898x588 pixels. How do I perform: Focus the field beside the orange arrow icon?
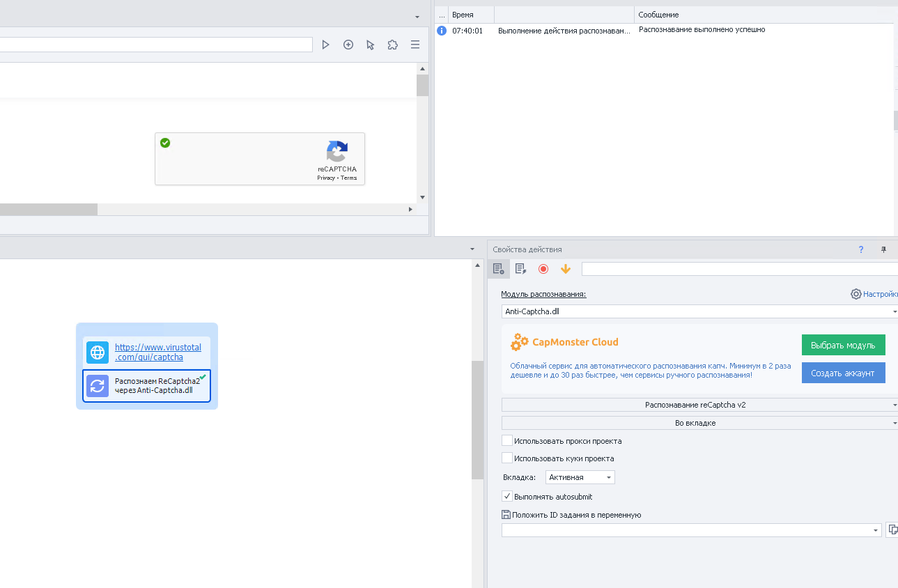pyautogui.click(x=740, y=269)
